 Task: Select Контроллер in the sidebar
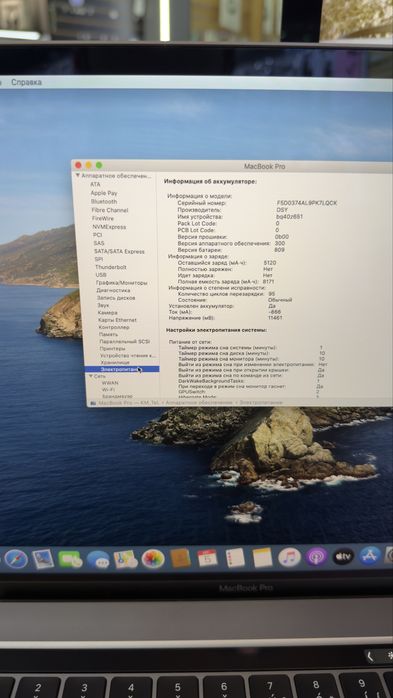[x=114, y=327]
